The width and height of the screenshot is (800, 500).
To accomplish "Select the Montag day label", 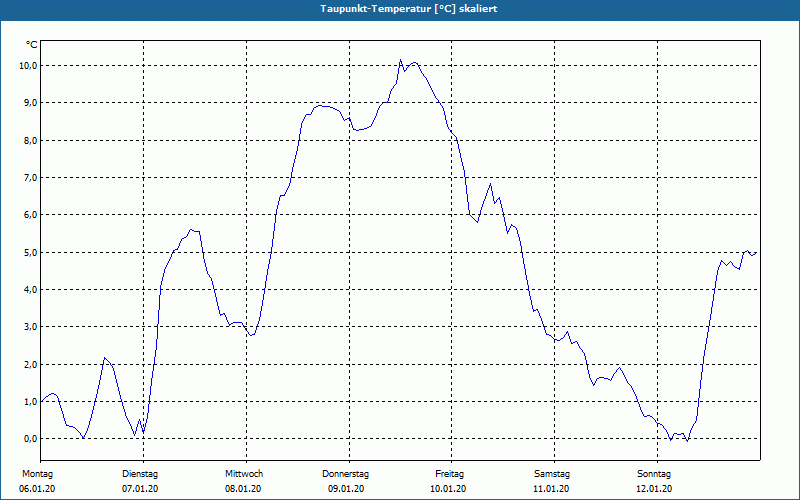I will [37, 474].
